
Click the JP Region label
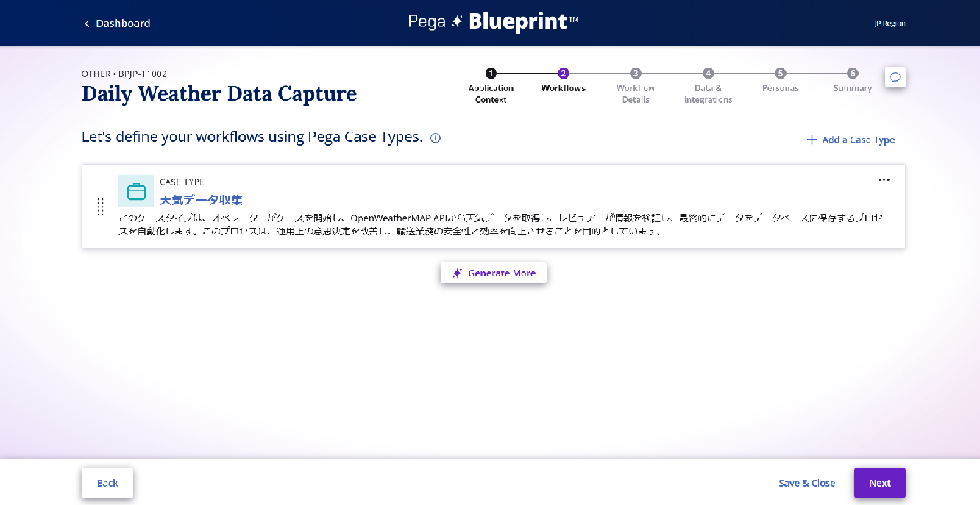tap(890, 24)
